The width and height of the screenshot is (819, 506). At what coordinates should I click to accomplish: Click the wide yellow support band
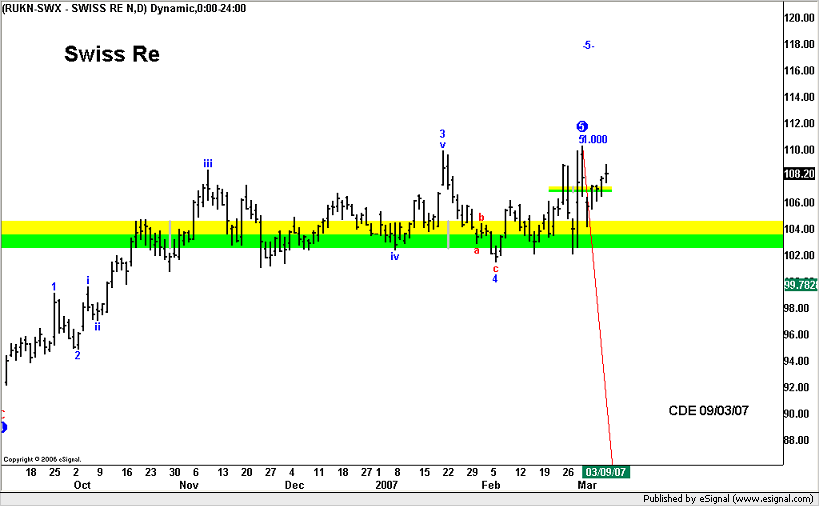point(300,226)
